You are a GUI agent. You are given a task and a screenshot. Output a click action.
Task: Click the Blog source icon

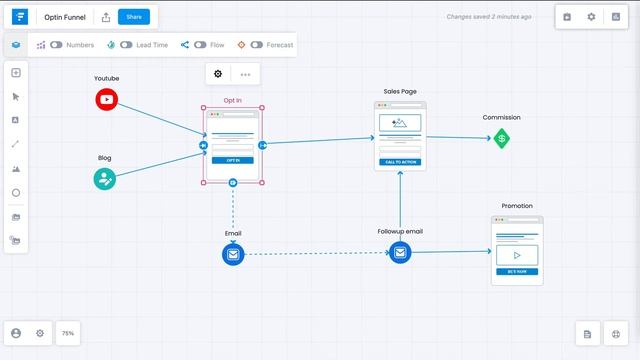[104, 179]
